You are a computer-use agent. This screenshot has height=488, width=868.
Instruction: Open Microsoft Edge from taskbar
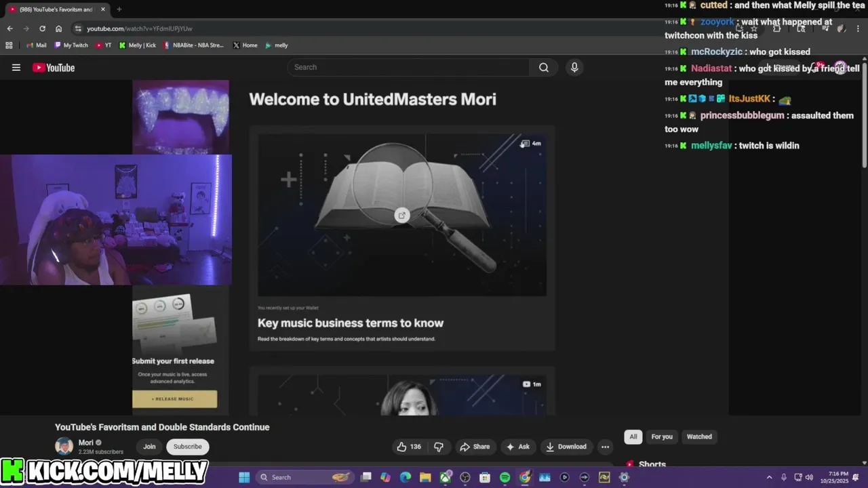[406, 477]
